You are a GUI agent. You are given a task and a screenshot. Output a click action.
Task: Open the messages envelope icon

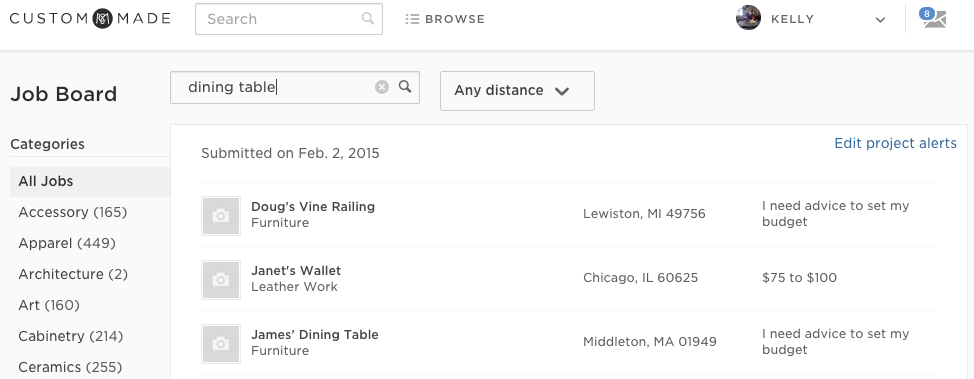(x=934, y=19)
